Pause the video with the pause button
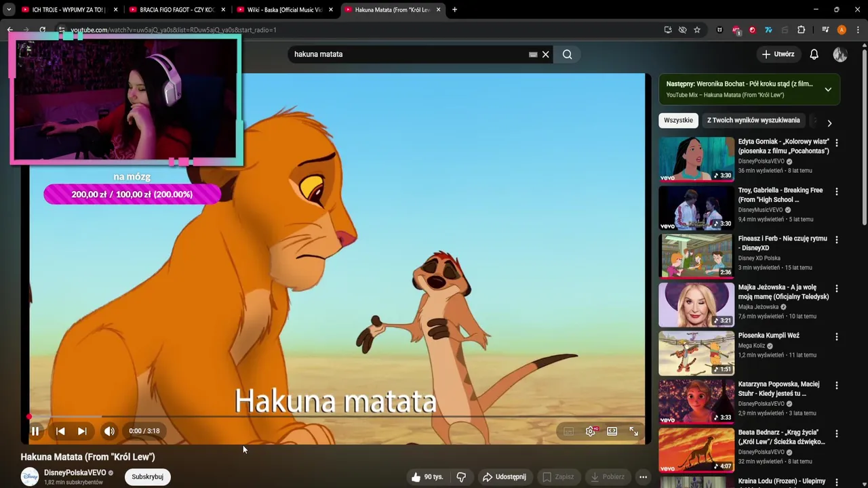The image size is (868, 488). click(35, 431)
